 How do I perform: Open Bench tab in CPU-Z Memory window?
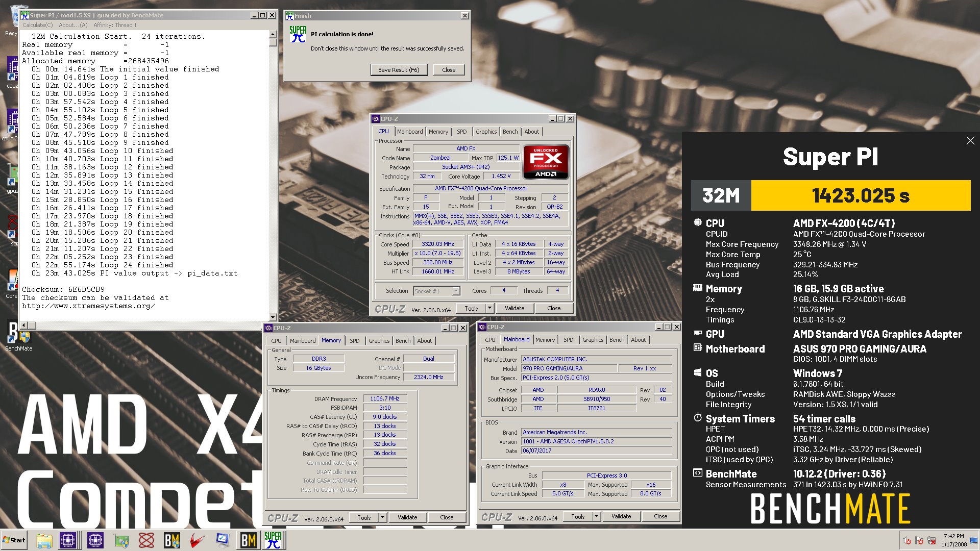coord(403,341)
